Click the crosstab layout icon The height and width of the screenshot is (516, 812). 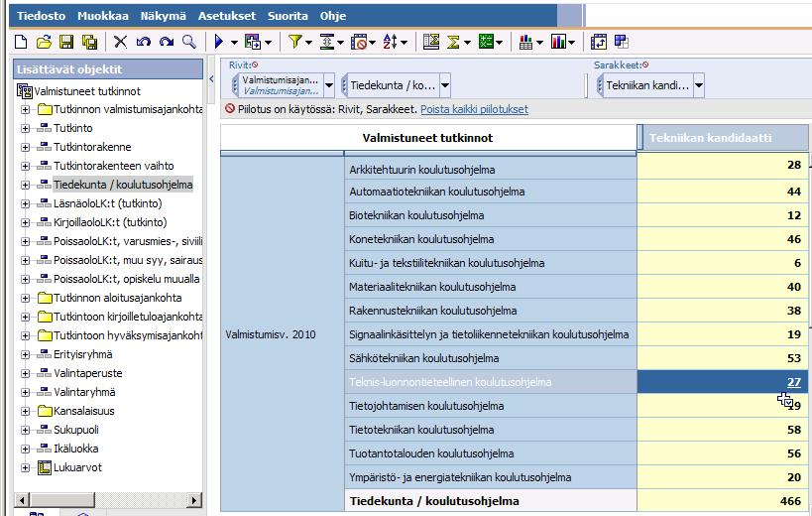click(x=621, y=42)
